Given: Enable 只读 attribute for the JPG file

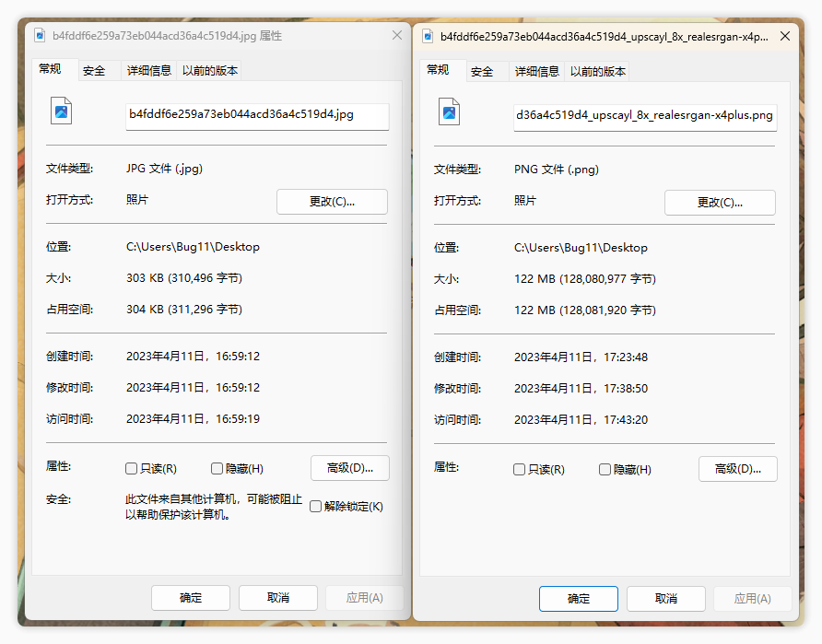Looking at the screenshot, I should [x=132, y=468].
